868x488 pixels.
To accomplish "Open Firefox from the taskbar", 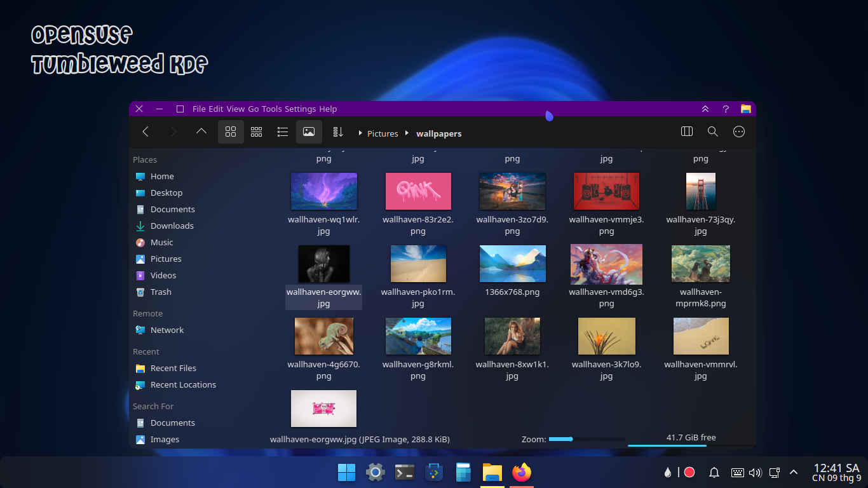I will (522, 472).
